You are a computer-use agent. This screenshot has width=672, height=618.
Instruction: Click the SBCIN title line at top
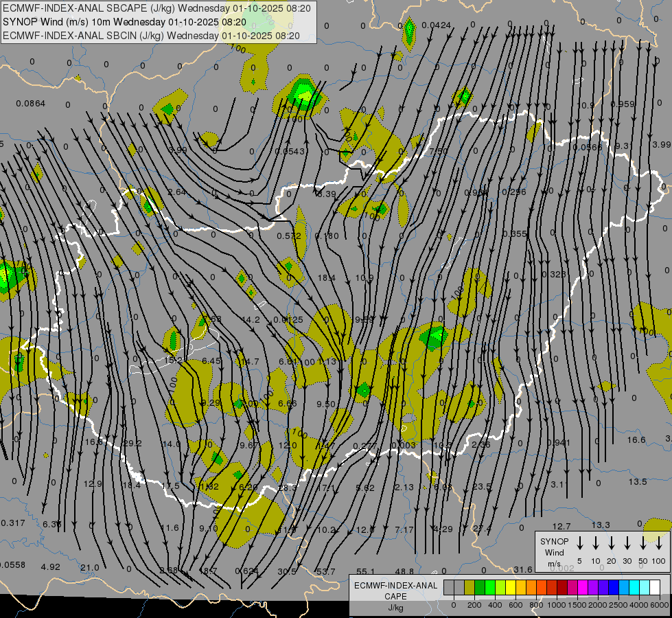click(151, 35)
